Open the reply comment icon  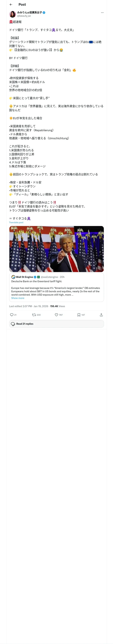tap(12, 315)
